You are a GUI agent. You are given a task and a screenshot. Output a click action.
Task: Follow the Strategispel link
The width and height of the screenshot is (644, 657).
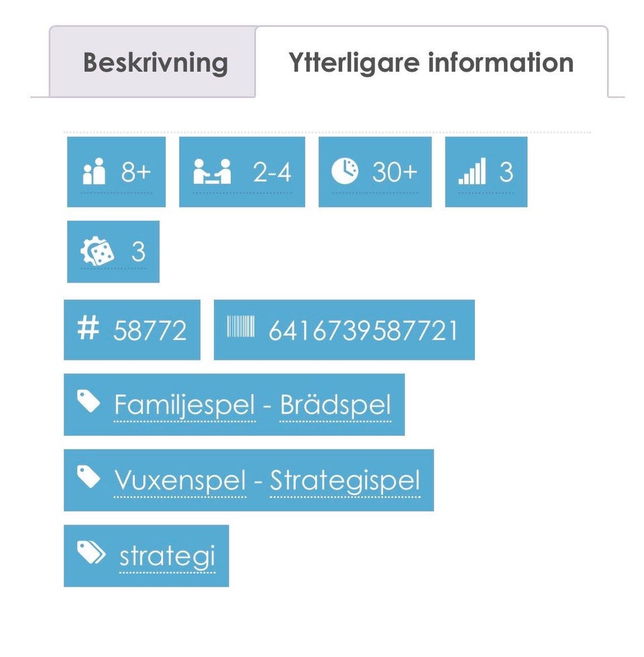coord(345,481)
